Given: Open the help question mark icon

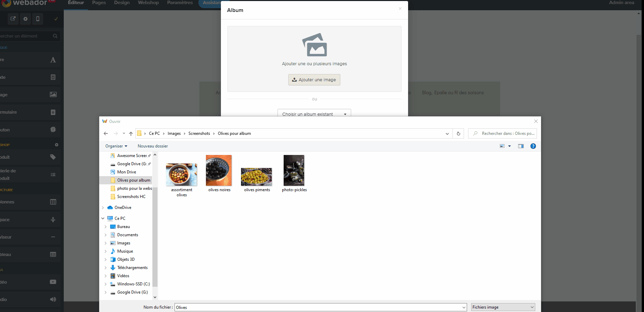Looking at the screenshot, I should pos(533,146).
